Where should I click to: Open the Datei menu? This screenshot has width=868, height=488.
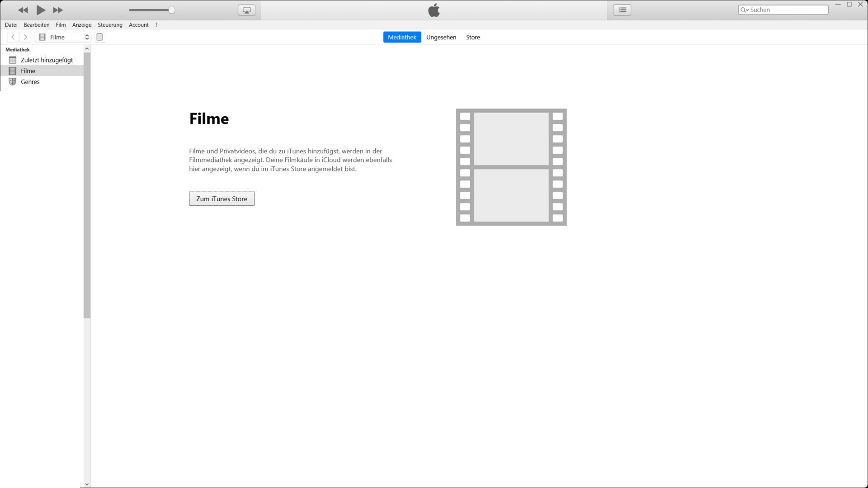11,25
